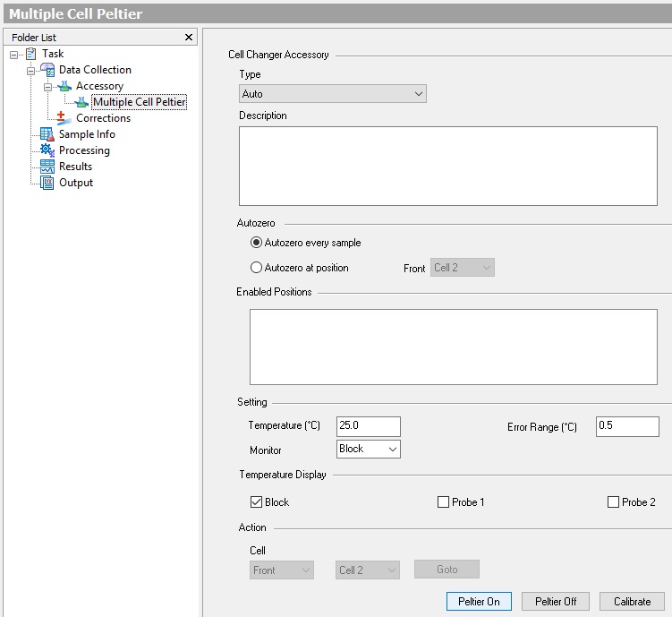Click the Temperature input field

[368, 426]
